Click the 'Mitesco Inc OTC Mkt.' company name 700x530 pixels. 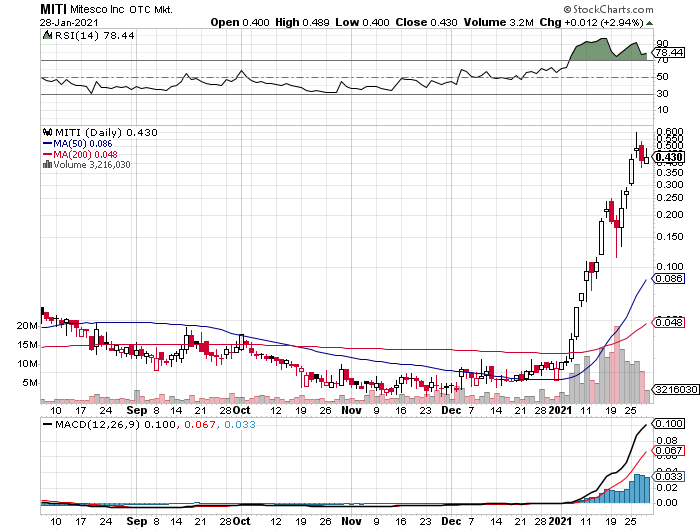coord(121,9)
